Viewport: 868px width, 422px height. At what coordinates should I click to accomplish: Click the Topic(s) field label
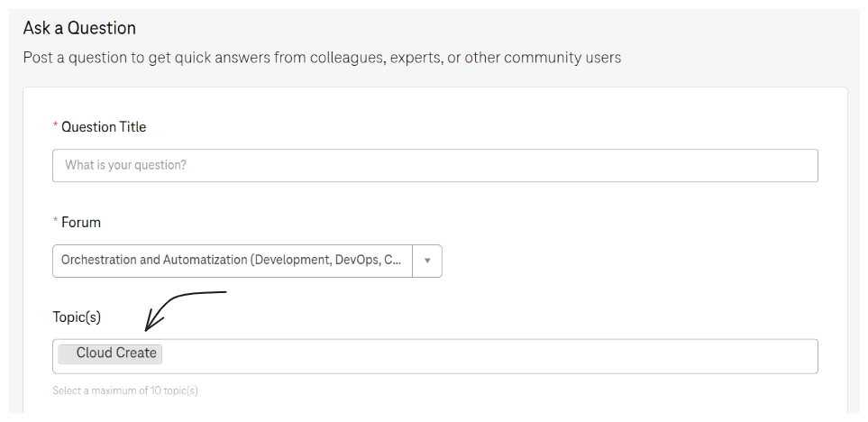pos(77,316)
